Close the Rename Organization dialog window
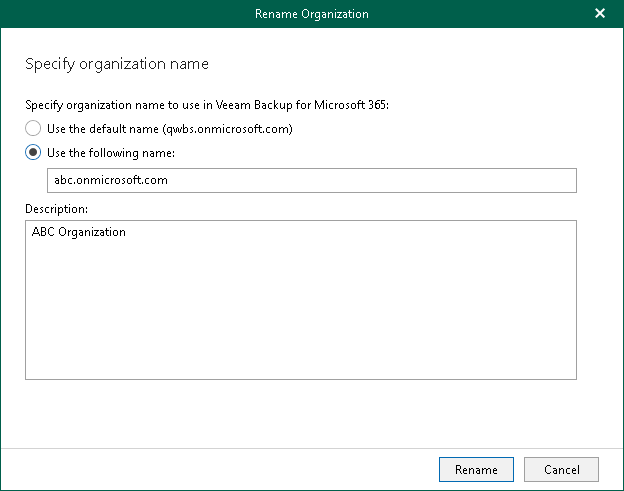 click(x=600, y=14)
